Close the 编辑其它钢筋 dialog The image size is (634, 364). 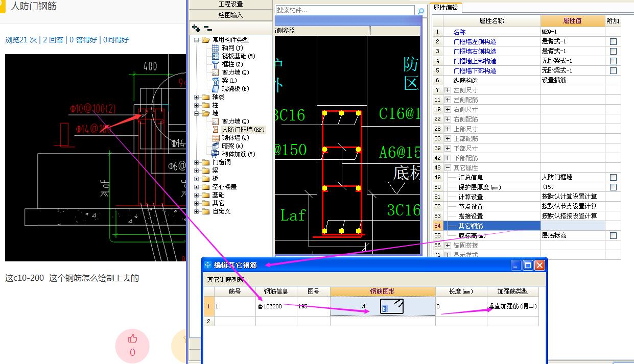(539, 265)
